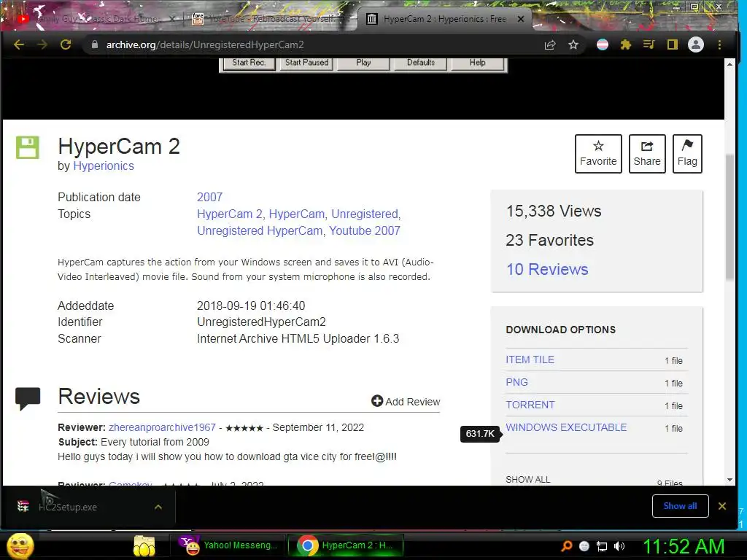This screenshot has width=747, height=560.
Task: Open Yahoo! Messenger taskbar button
Action: pos(228,545)
